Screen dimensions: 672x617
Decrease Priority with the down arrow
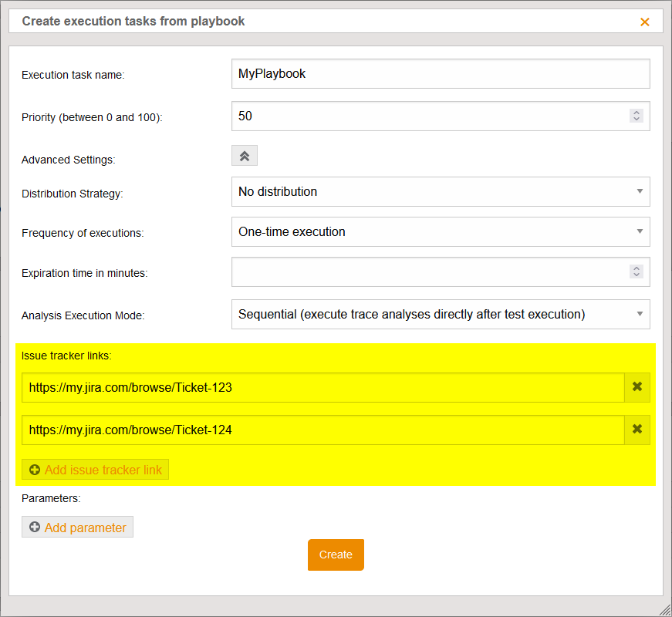637,120
